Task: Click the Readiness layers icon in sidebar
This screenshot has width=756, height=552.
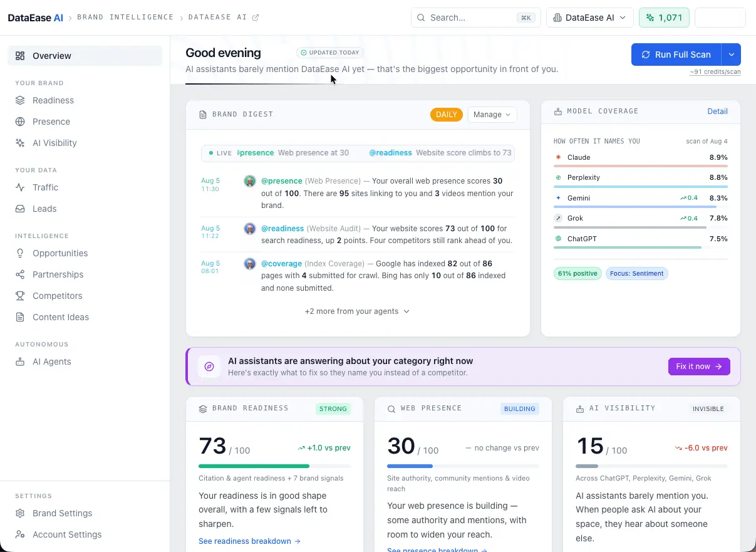Action: point(20,100)
